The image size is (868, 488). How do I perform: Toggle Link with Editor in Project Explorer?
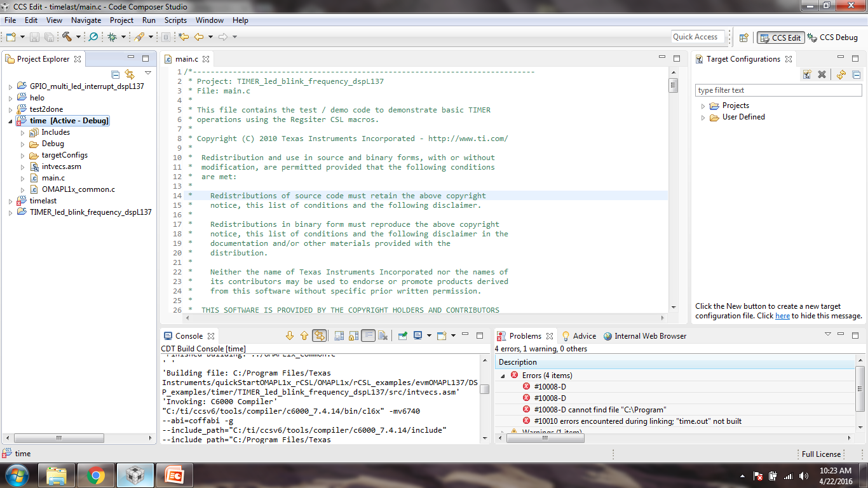(130, 74)
